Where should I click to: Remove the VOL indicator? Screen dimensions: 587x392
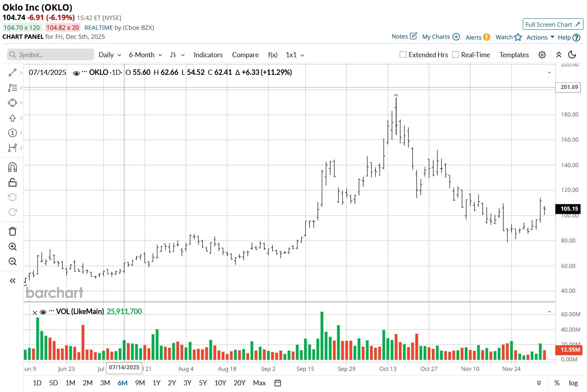35,312
